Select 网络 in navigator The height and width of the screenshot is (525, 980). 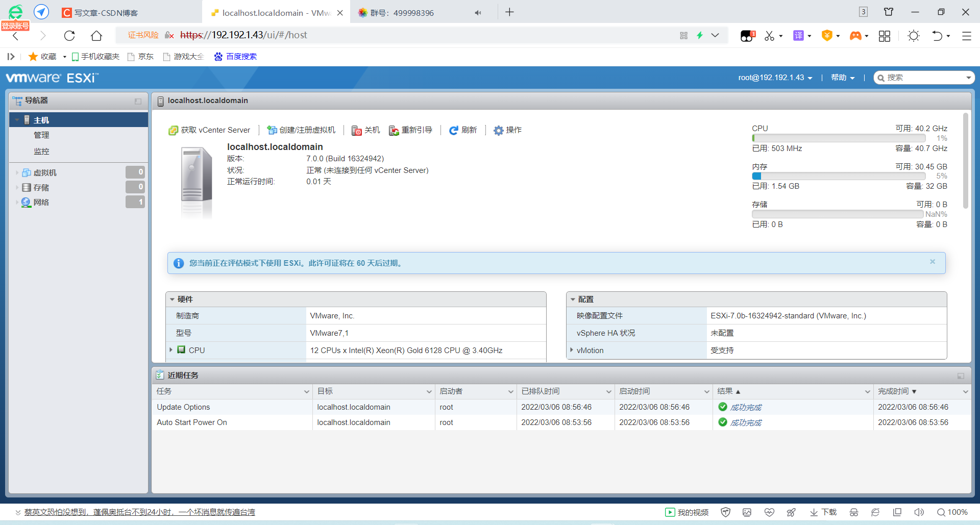pos(41,202)
